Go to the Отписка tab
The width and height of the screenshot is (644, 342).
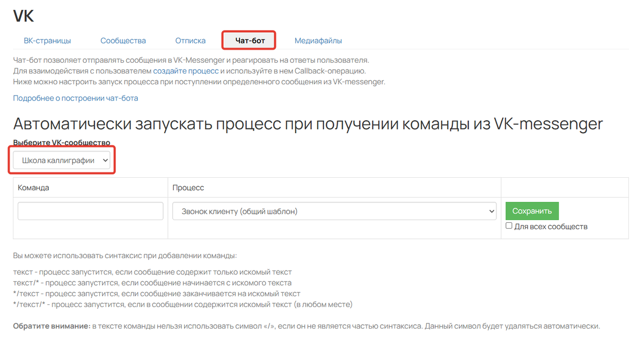click(190, 40)
